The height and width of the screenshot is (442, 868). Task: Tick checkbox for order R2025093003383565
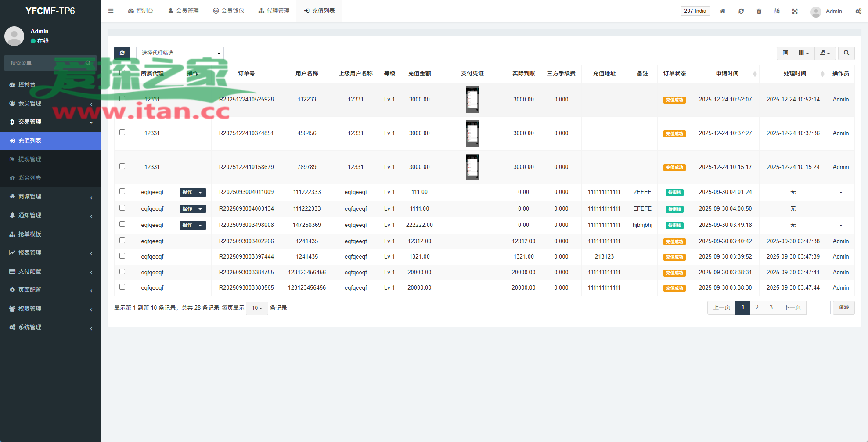coord(122,287)
